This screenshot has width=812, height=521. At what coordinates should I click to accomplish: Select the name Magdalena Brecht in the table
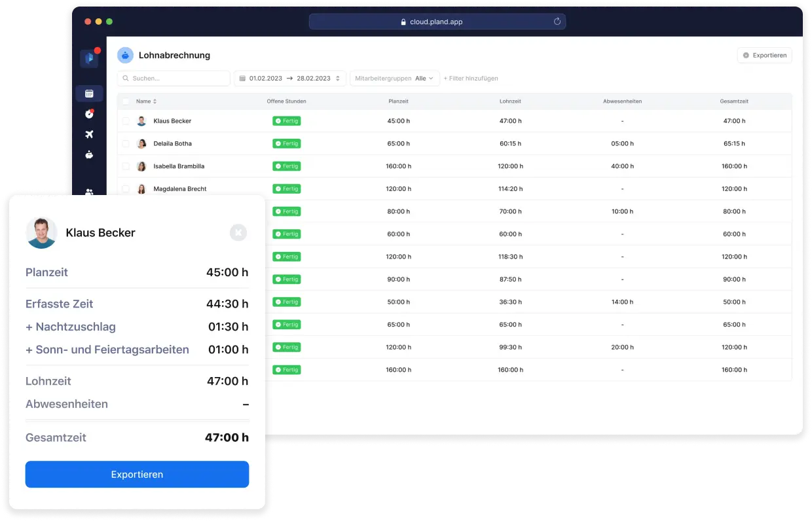click(180, 189)
